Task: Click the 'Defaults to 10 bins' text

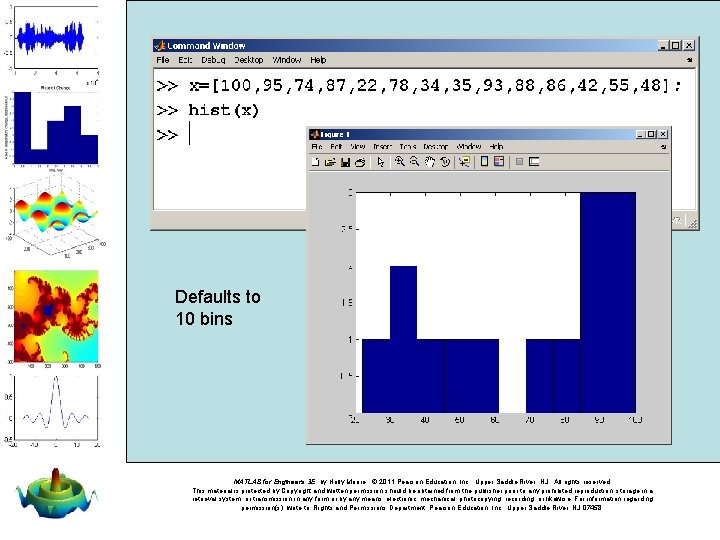Action: [x=218, y=308]
